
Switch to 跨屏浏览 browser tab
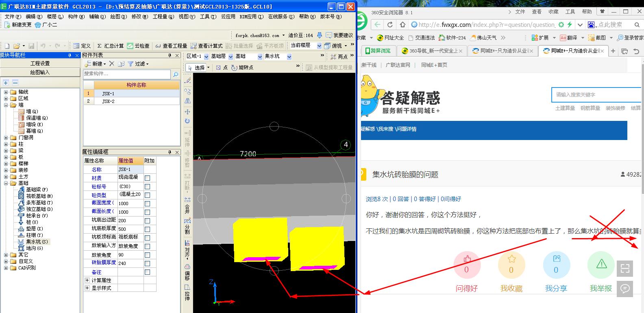pyautogui.click(x=378, y=51)
